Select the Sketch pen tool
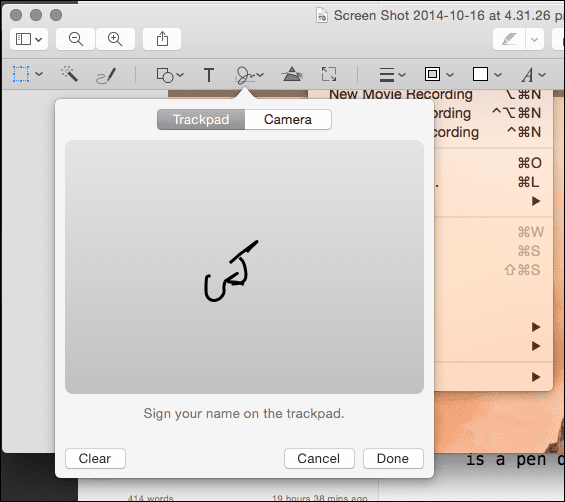The width and height of the screenshot is (565, 502). point(106,75)
